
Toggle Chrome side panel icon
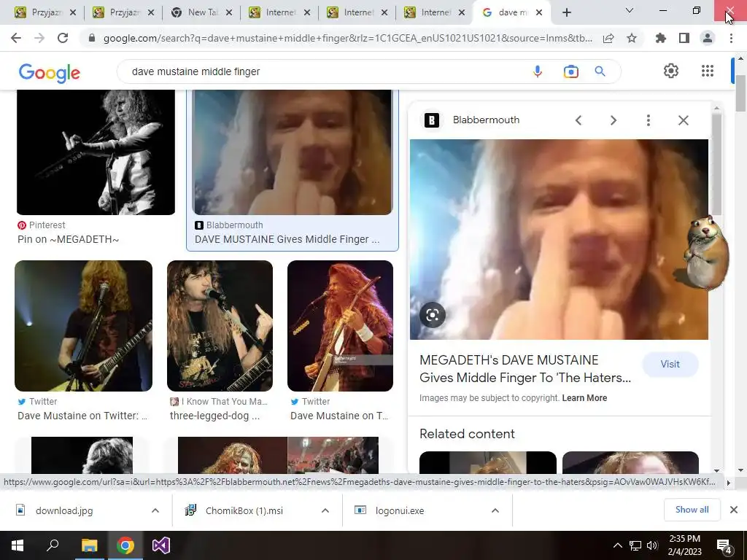684,38
